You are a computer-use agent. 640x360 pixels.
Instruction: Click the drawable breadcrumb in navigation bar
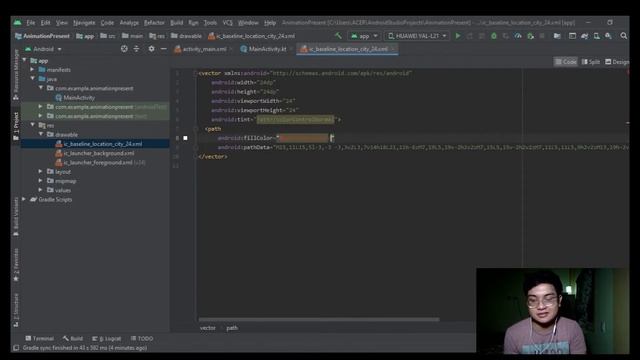[187, 36]
